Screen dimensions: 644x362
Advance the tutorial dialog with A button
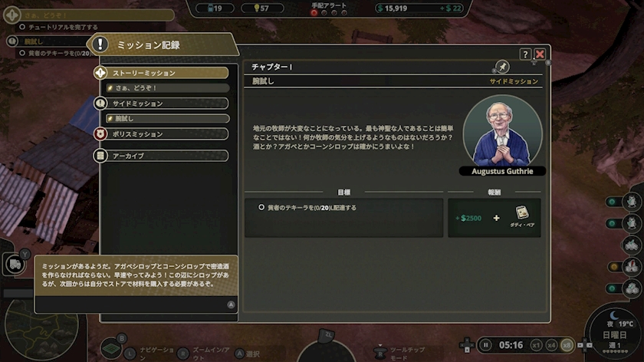point(231,304)
